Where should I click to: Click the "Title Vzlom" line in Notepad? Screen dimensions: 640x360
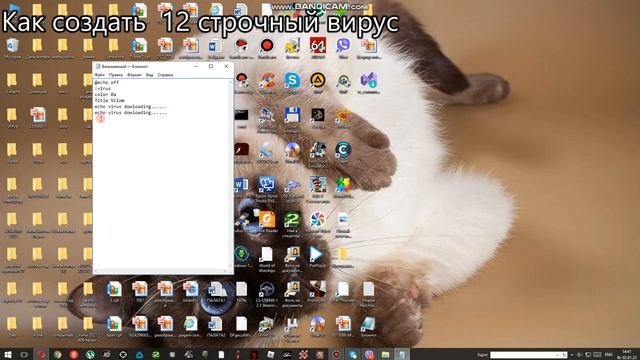(109, 100)
